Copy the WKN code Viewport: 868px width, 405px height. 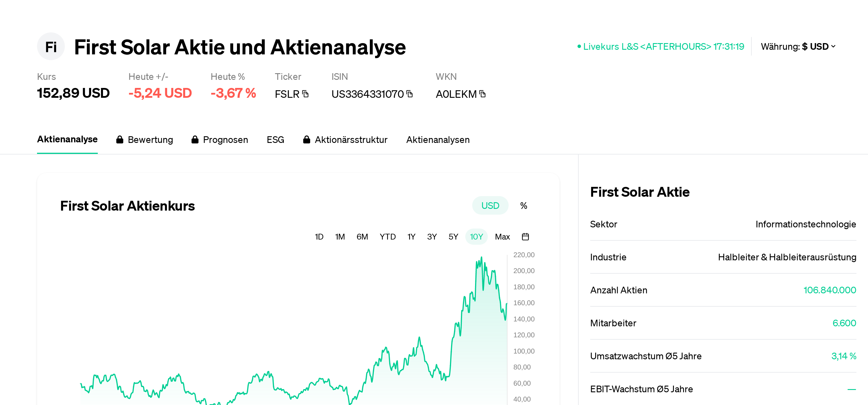(x=483, y=94)
